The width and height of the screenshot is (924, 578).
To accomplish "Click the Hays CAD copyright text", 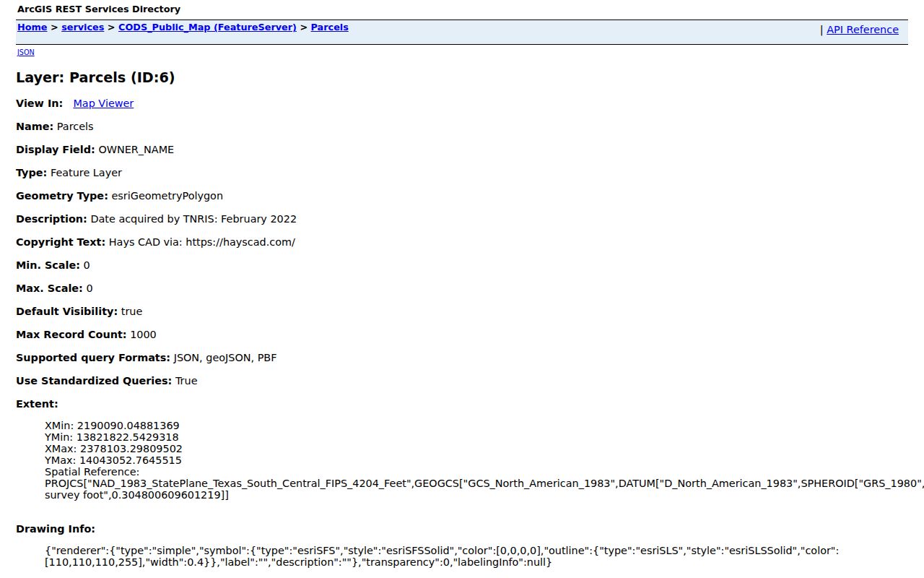I will 202,242.
